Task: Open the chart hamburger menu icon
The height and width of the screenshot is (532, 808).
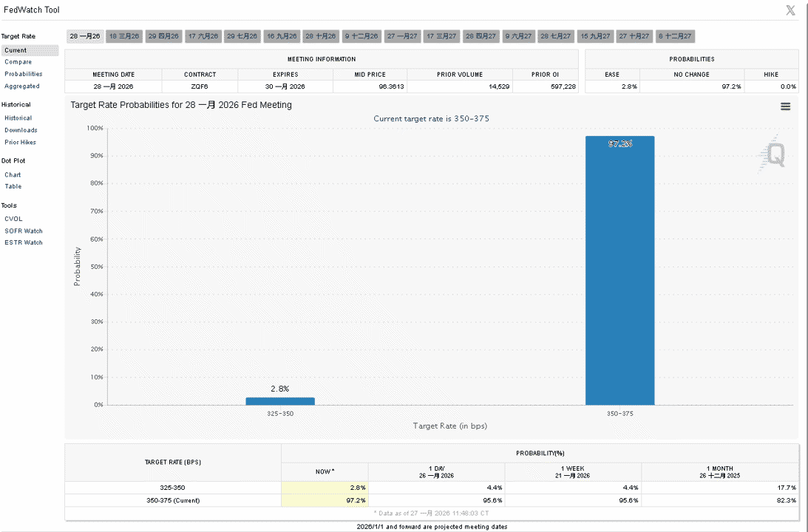Action: [785, 106]
